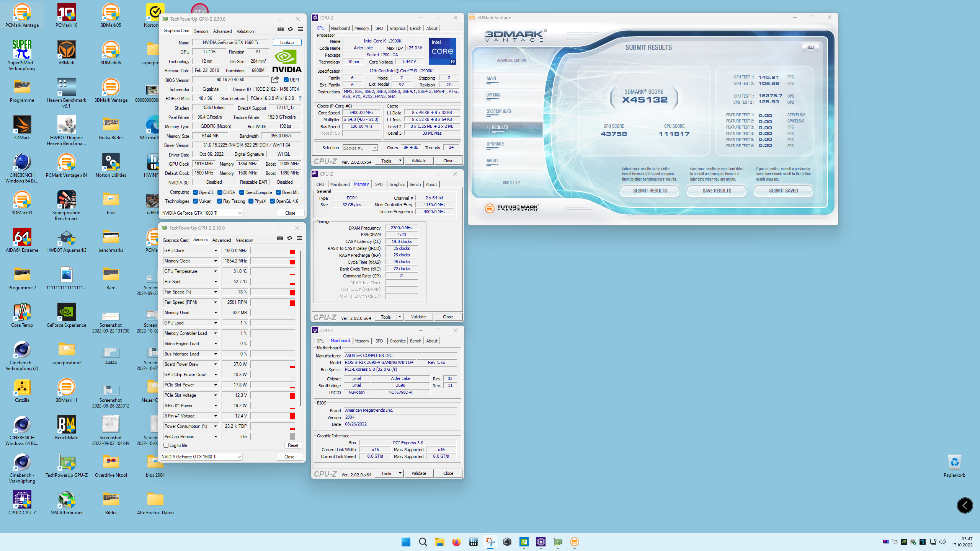Click the HELP button in 3DMark Vantage

pos(810,47)
